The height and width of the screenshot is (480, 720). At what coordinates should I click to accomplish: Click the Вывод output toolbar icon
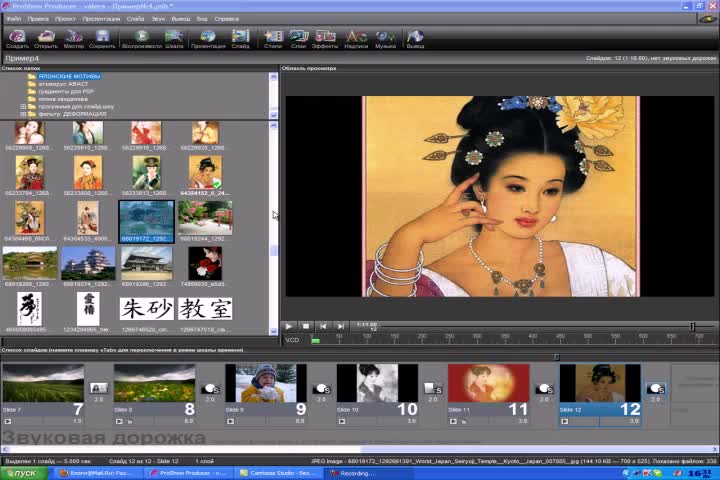tap(415, 39)
